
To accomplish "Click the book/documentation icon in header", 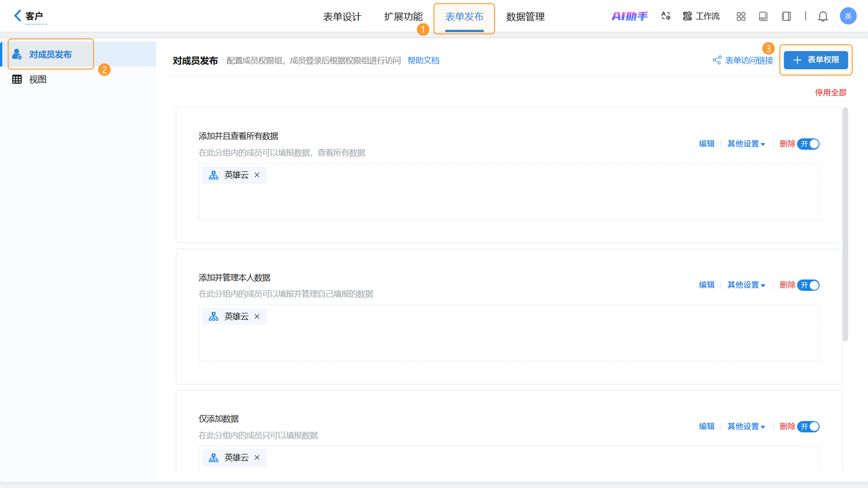I will tap(763, 16).
